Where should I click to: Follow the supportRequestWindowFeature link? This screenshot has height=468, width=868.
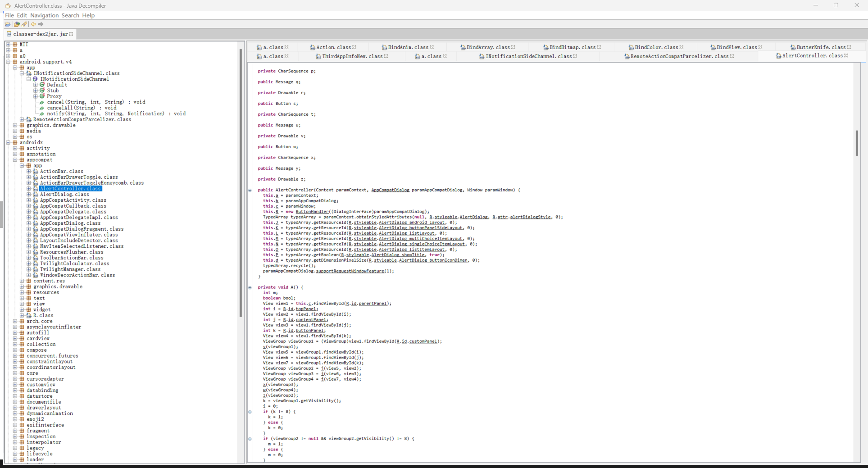350,271
